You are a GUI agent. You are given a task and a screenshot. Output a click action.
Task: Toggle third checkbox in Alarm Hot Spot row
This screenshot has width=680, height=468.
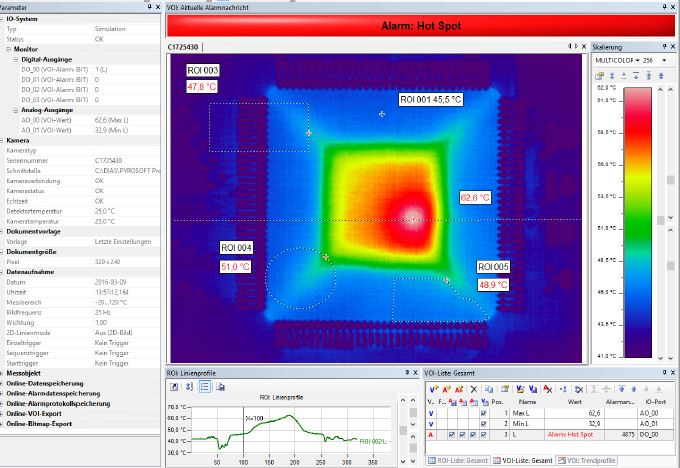[473, 435]
